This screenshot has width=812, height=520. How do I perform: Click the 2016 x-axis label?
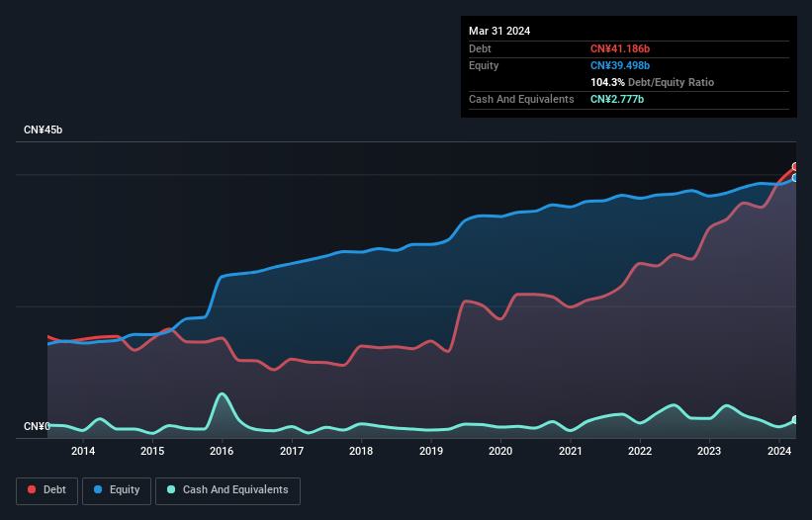click(222, 451)
